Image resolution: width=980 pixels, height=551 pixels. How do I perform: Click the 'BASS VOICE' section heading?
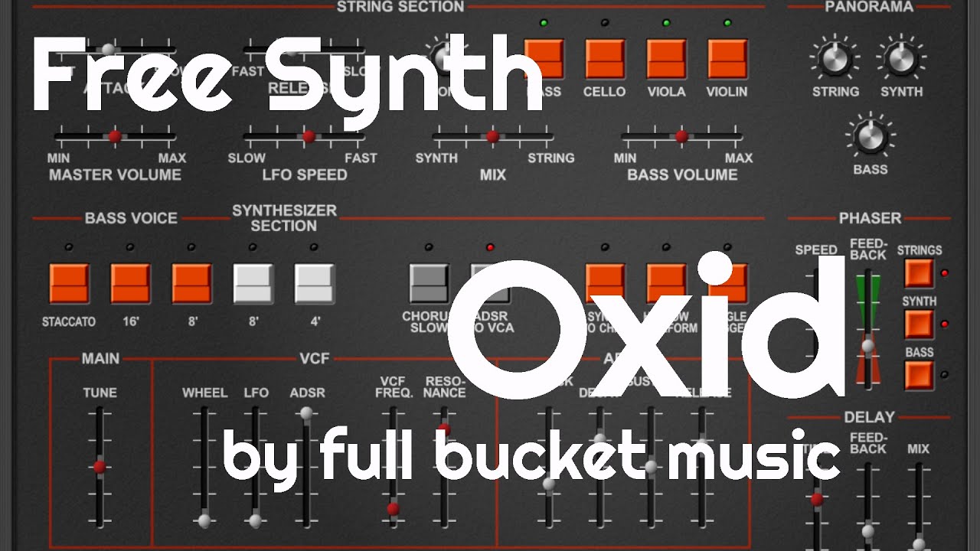(x=131, y=218)
